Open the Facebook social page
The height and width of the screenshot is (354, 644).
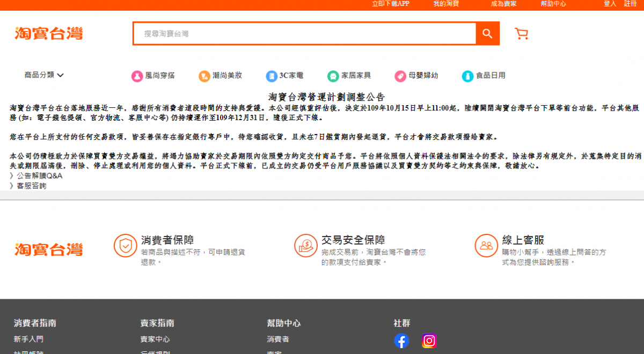pyautogui.click(x=401, y=341)
